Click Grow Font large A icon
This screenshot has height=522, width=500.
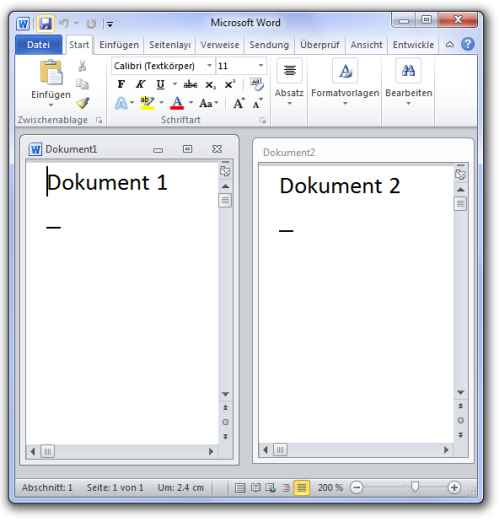tap(239, 104)
